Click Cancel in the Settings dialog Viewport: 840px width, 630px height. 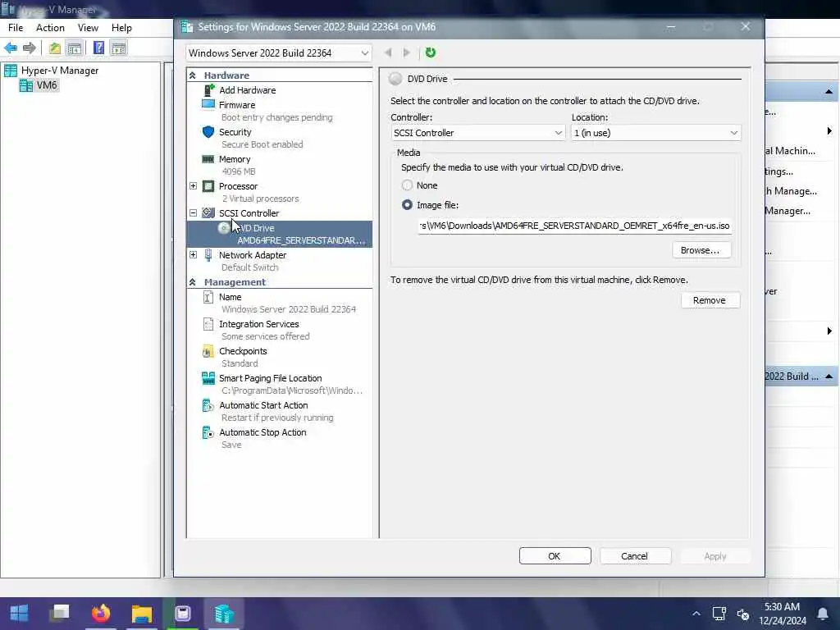pos(636,556)
